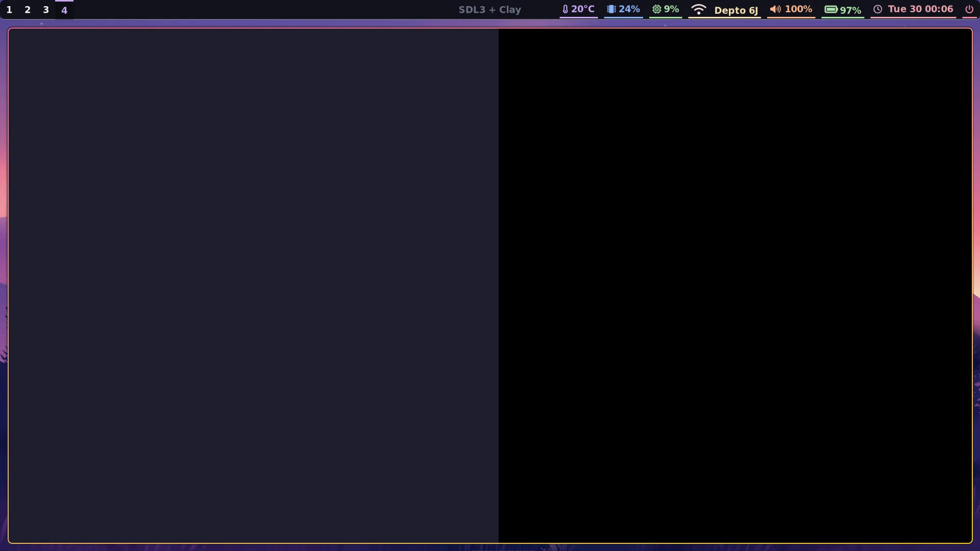Click the Wi-Fi signal icon
This screenshot has height=551, width=980.
pyautogui.click(x=698, y=9)
